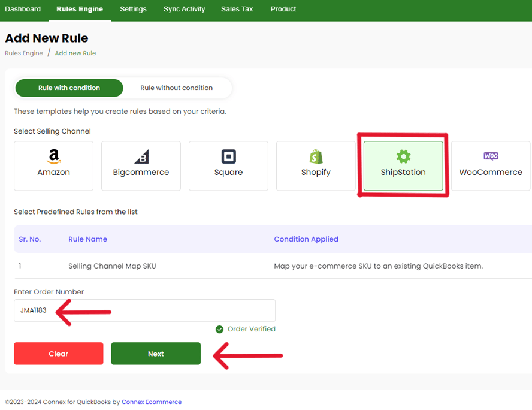This screenshot has width=532, height=410.
Task: Switch to the Sales Tax tab
Action: point(237,9)
